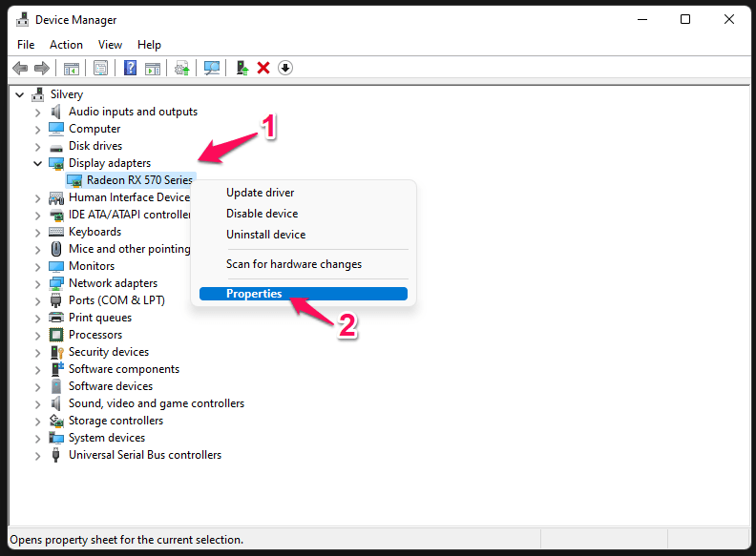This screenshot has width=756, height=556.
Task: Click the Update driver toolbar icon
Action: pyautogui.click(x=182, y=68)
